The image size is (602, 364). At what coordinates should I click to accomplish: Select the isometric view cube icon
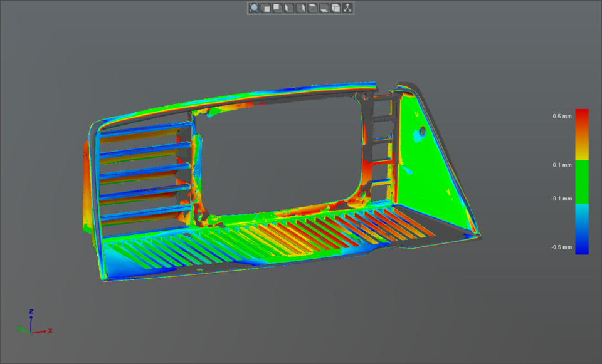point(335,9)
